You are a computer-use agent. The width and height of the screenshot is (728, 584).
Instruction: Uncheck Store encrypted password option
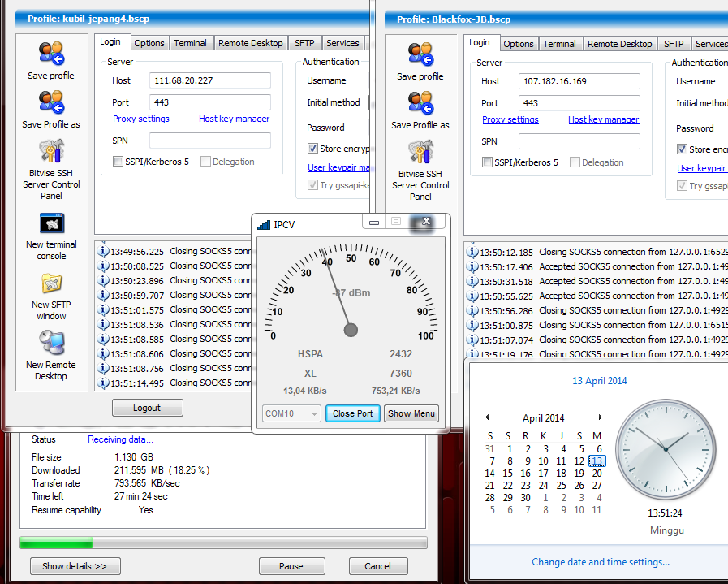point(312,148)
